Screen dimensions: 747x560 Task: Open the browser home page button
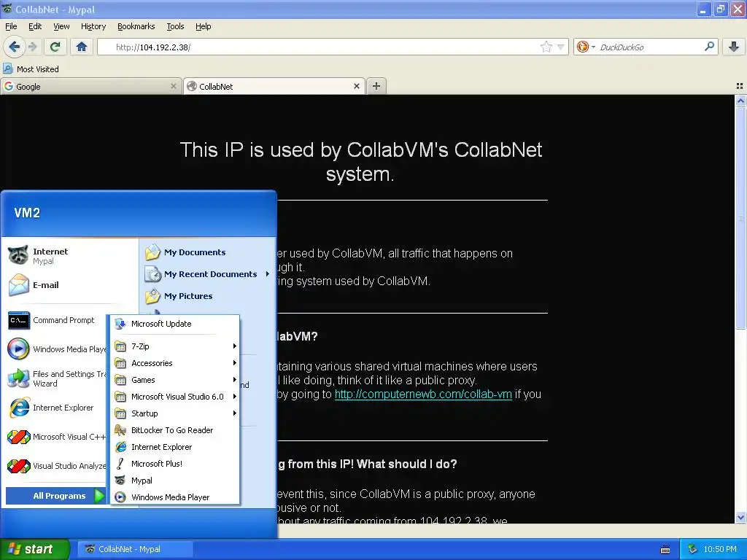tap(82, 47)
